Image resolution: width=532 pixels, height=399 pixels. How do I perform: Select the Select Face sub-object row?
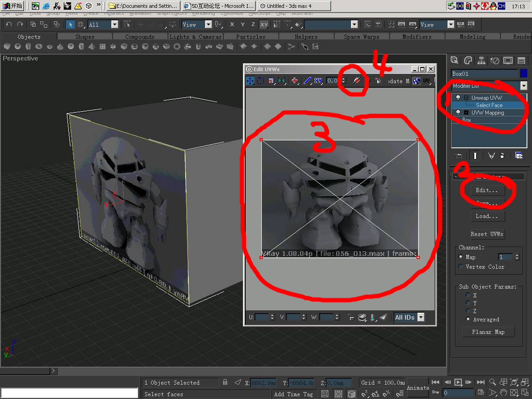click(x=489, y=105)
